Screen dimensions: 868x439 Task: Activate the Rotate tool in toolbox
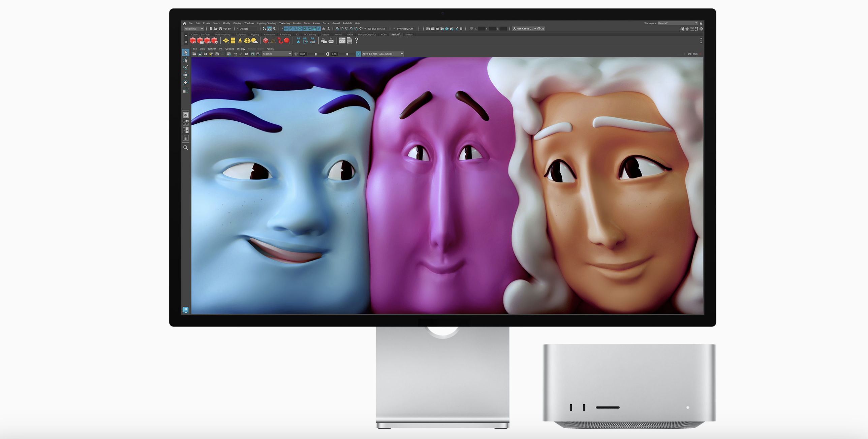pos(186,83)
